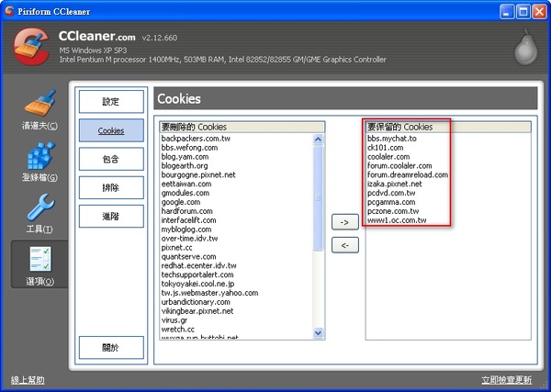Open the 關於 about tab
The image size is (551, 392).
(x=111, y=347)
